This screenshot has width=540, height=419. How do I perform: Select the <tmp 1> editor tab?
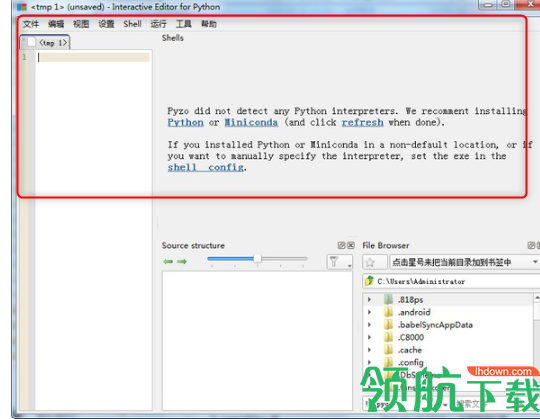(x=45, y=42)
